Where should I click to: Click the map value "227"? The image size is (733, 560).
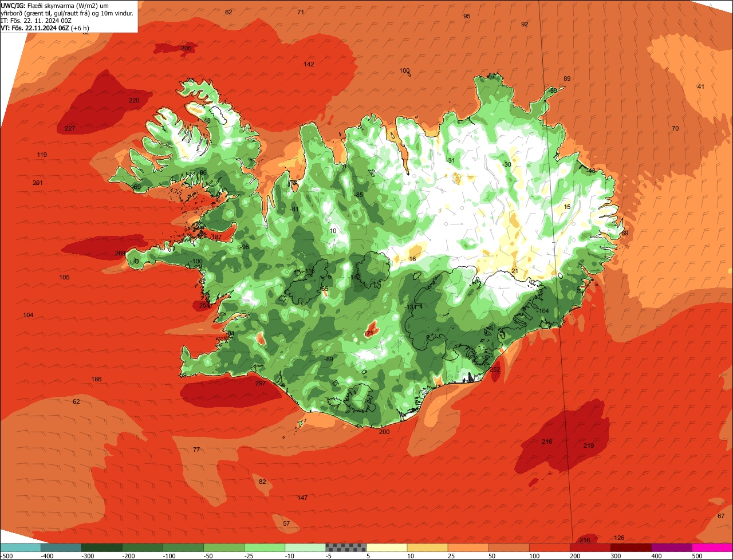[x=70, y=128]
